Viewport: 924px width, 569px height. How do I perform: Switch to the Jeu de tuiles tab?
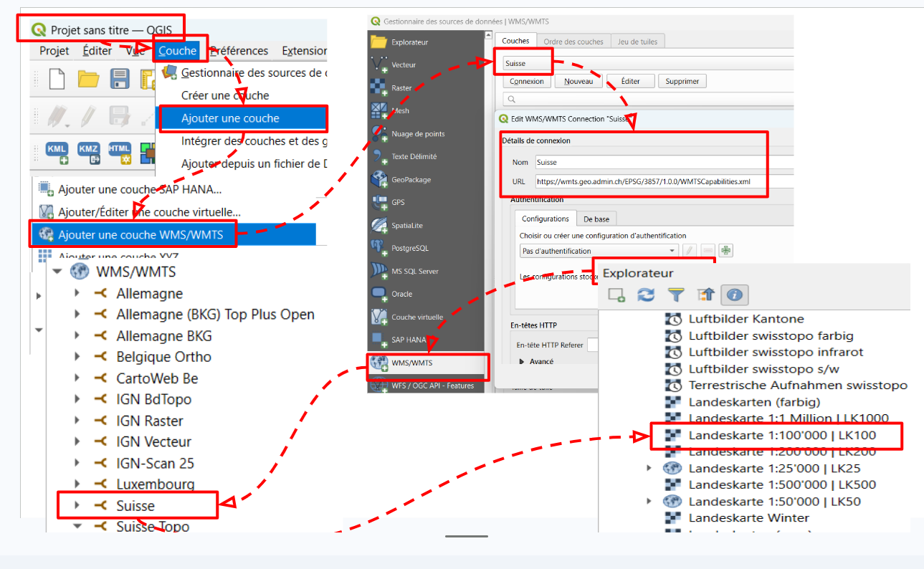pyautogui.click(x=637, y=42)
